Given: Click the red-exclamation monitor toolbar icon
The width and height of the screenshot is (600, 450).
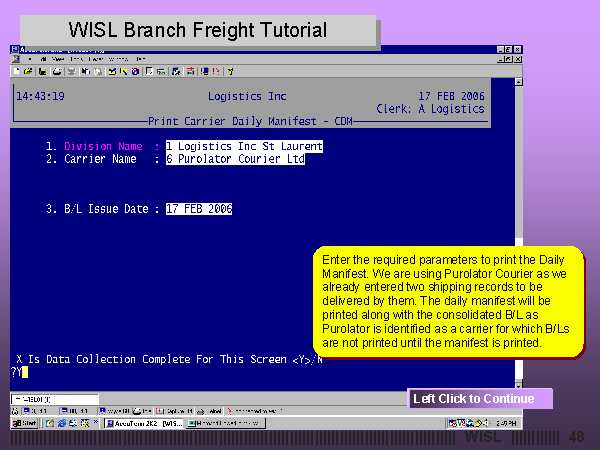Looking at the screenshot, I should (205, 71).
